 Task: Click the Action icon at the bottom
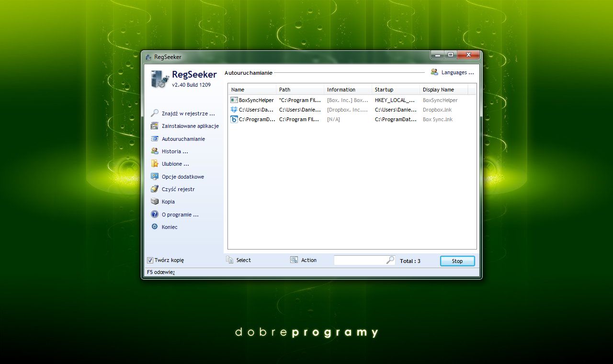click(294, 260)
